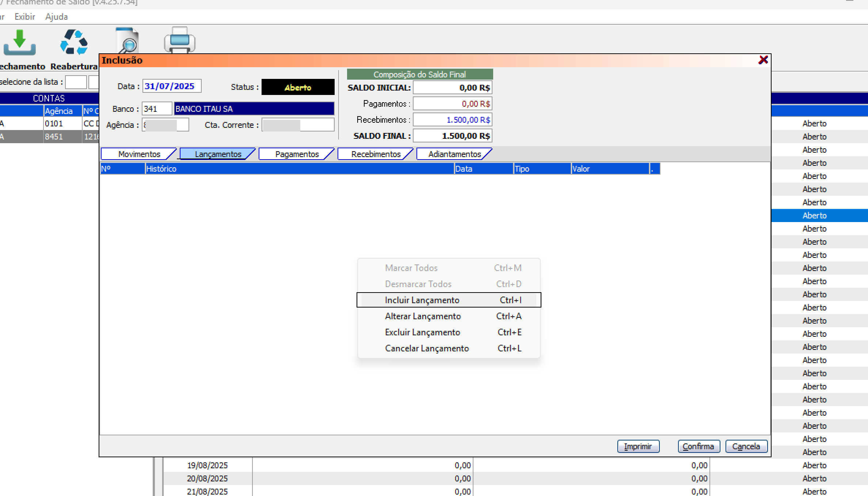This screenshot has width=868, height=496.
Task: Go to the Adiantamentos tab
Action: (x=454, y=154)
